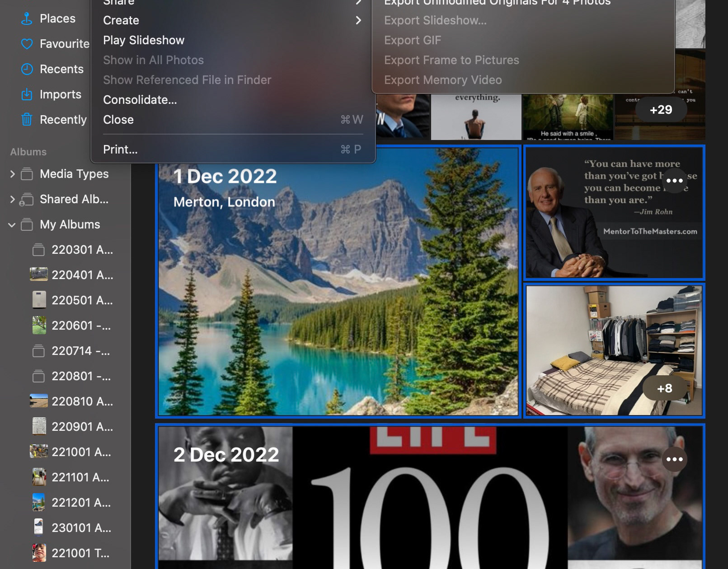Click the 220301 album icon
The image size is (728, 569).
(39, 250)
